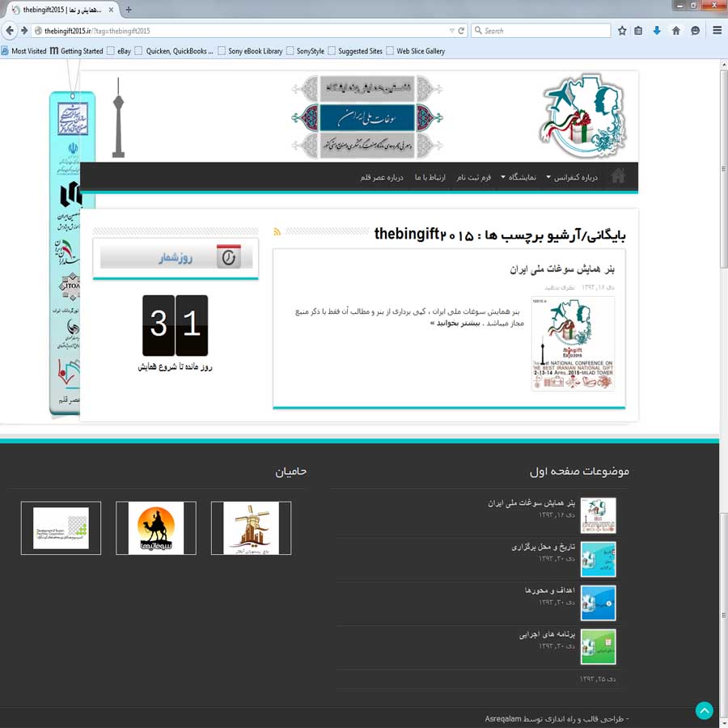Open the بنر همایش سوغات ملی ایران poster thumbnail

(573, 344)
